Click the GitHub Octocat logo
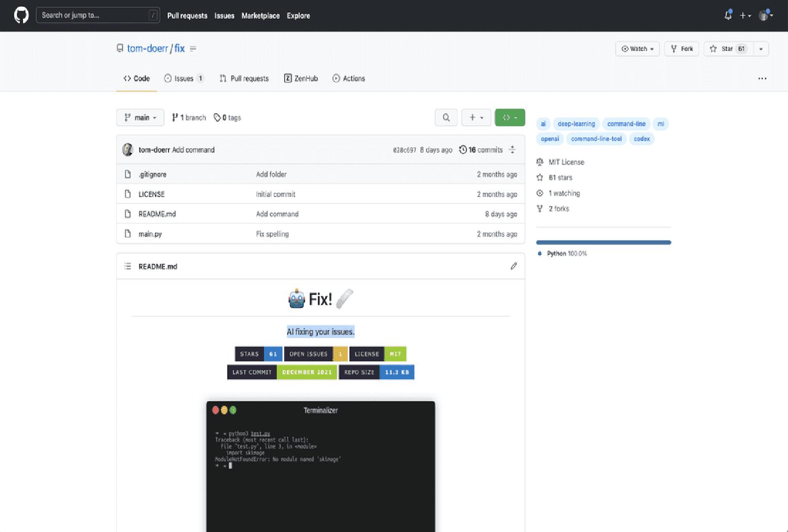This screenshot has height=532, width=788. point(21,15)
